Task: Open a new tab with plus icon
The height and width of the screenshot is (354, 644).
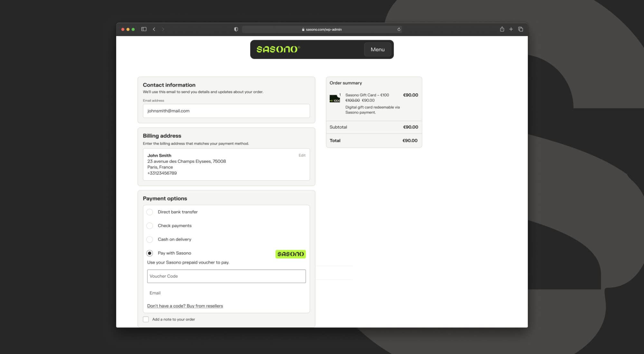Action: [511, 29]
